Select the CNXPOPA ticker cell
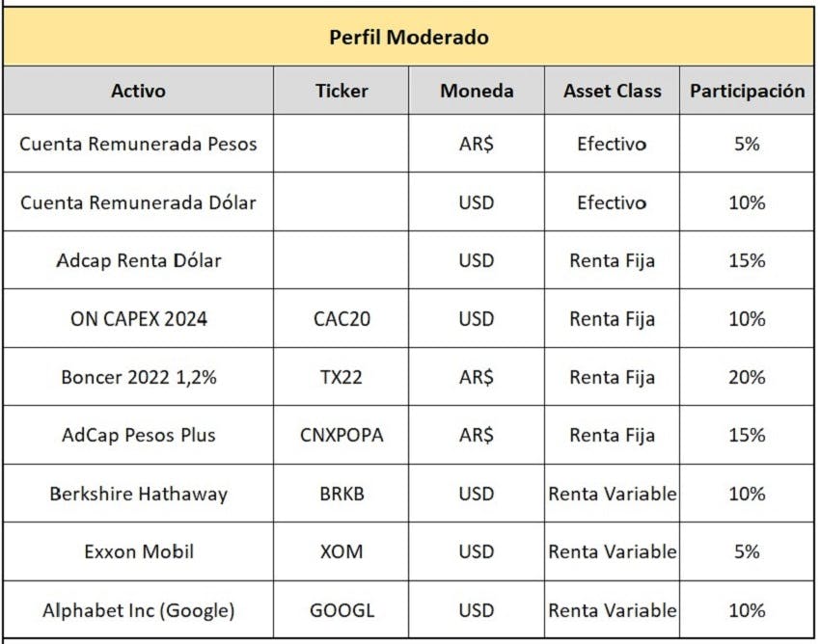 (x=341, y=435)
